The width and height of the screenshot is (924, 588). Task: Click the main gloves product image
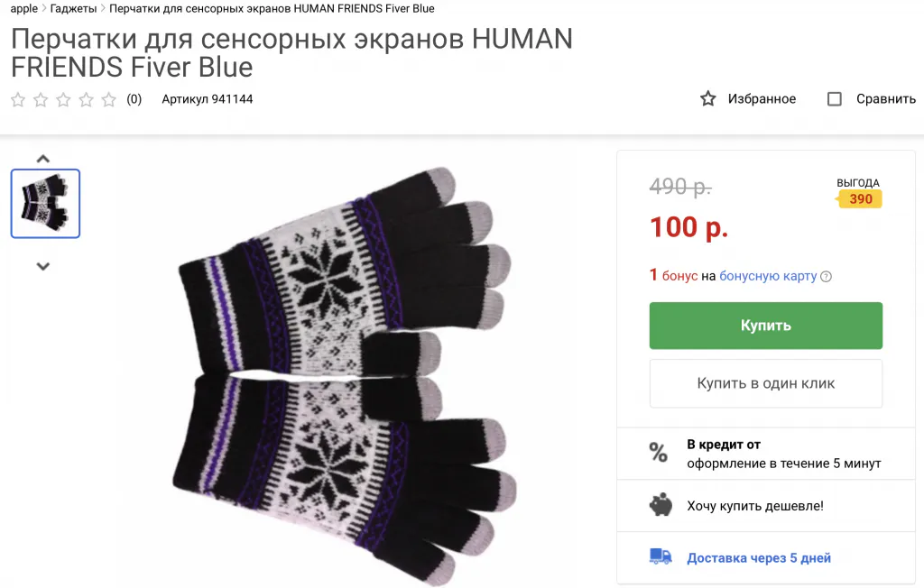coord(347,370)
